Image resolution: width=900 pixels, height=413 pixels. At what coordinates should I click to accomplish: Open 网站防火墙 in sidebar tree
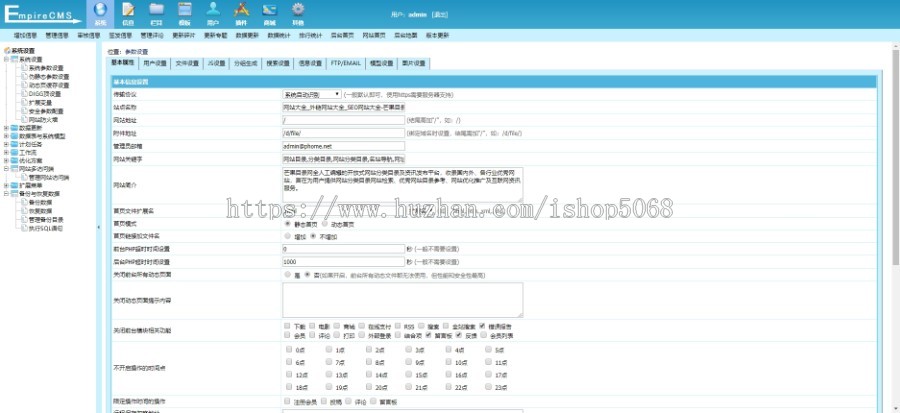43,120
